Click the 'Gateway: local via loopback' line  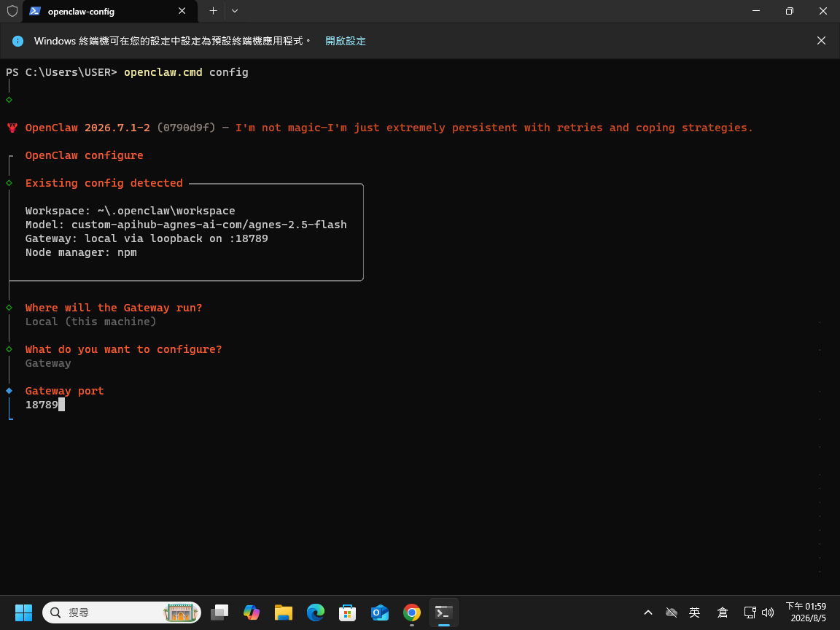[x=147, y=238]
